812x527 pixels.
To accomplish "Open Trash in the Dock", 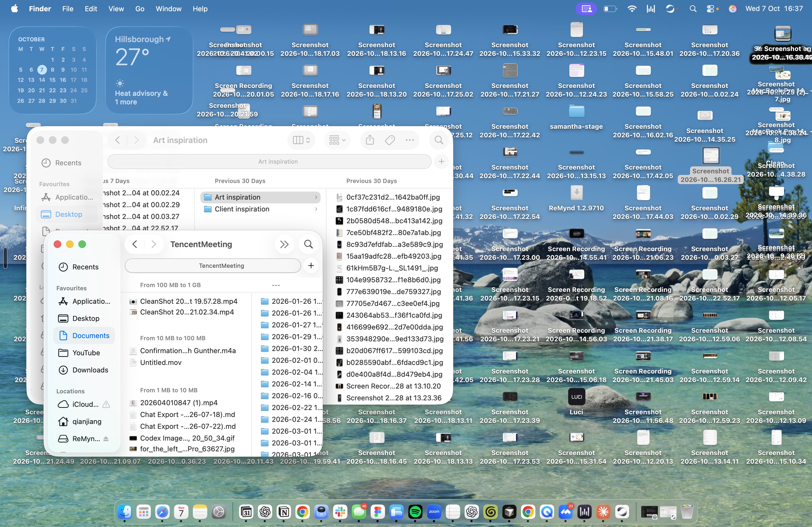I will tap(687, 512).
